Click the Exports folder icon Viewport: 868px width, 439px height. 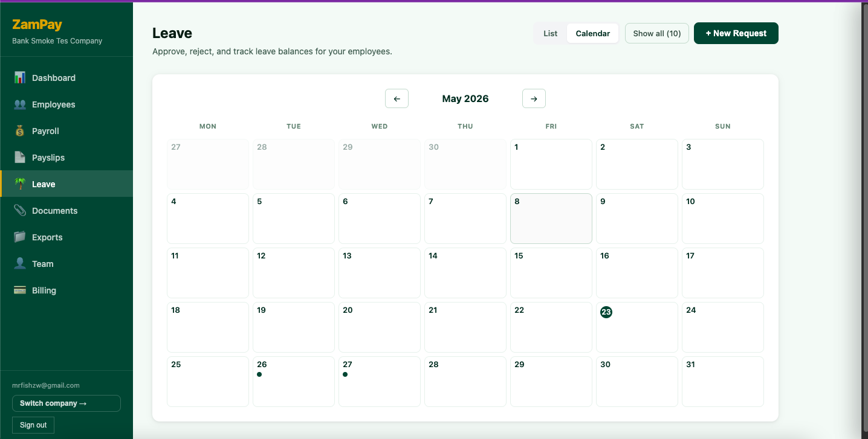click(x=20, y=237)
